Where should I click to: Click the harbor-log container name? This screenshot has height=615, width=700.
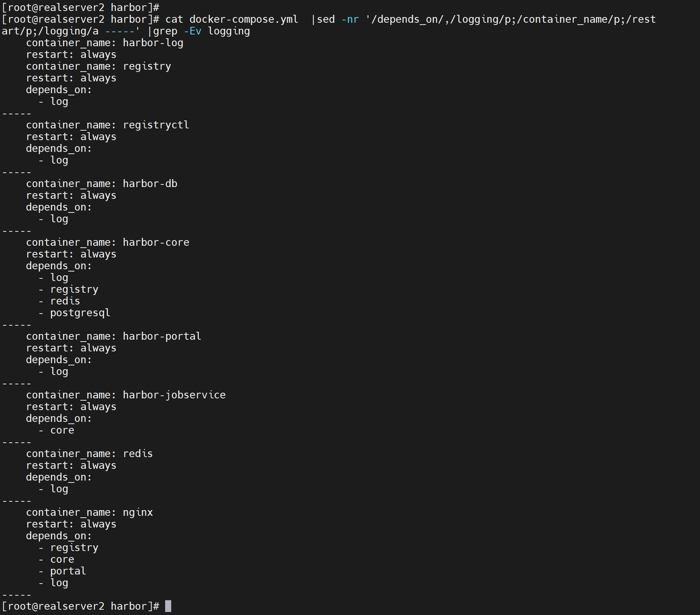point(153,43)
